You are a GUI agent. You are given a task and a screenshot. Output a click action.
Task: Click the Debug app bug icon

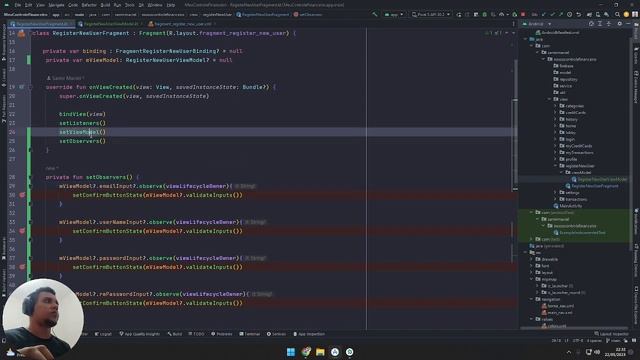[x=484, y=14]
